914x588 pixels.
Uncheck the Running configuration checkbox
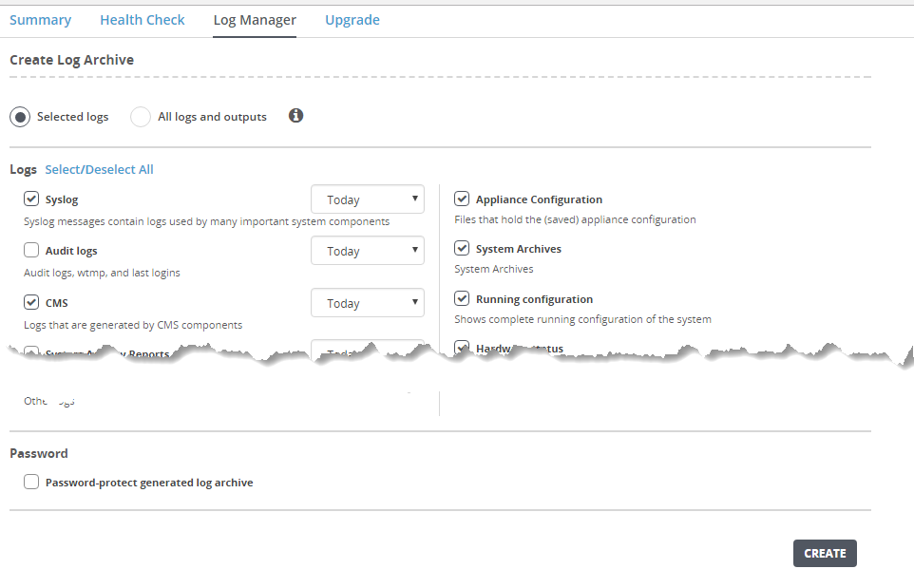pyautogui.click(x=462, y=298)
